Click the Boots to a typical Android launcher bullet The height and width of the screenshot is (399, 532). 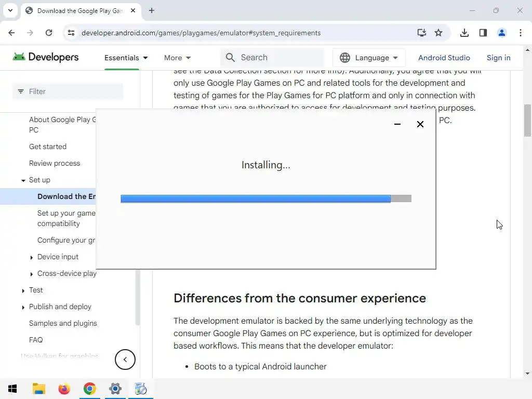(260, 366)
